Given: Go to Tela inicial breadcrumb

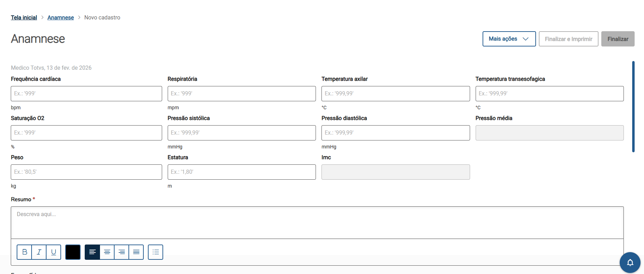Looking at the screenshot, I should coord(24,17).
